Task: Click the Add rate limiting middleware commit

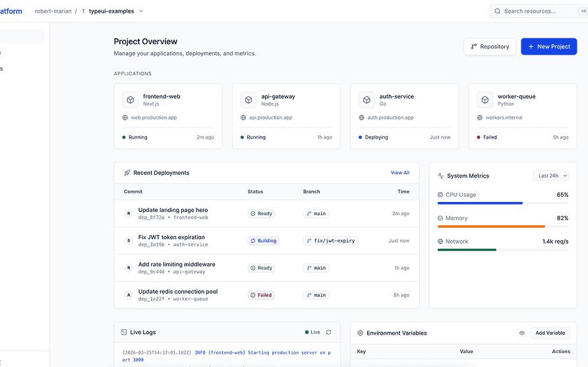Action: [177, 265]
